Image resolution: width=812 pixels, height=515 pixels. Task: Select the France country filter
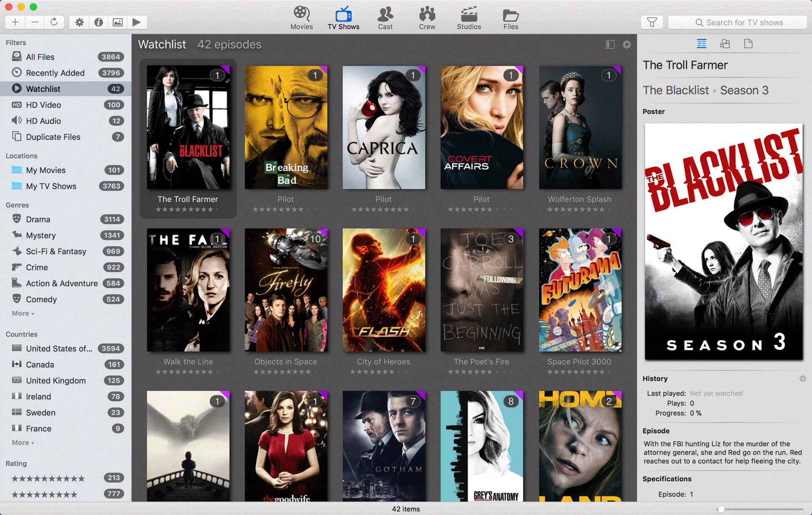point(66,429)
